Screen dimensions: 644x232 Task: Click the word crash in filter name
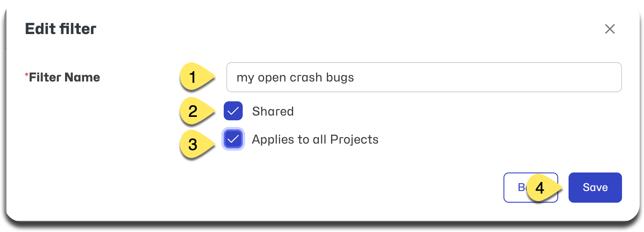click(x=306, y=78)
